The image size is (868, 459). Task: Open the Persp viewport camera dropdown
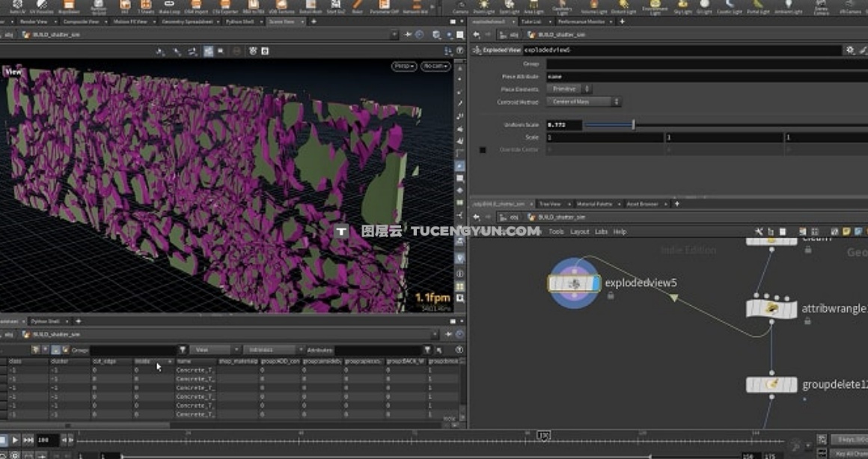click(404, 67)
